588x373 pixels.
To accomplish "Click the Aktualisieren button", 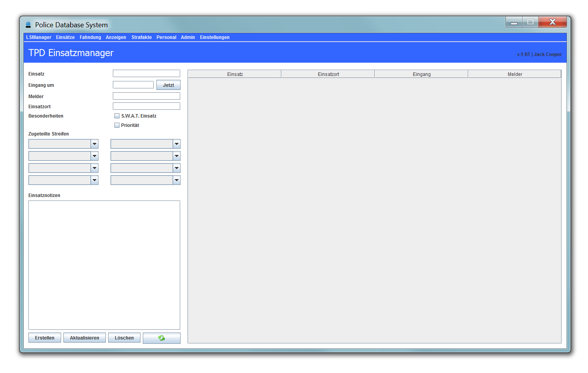I will point(84,338).
